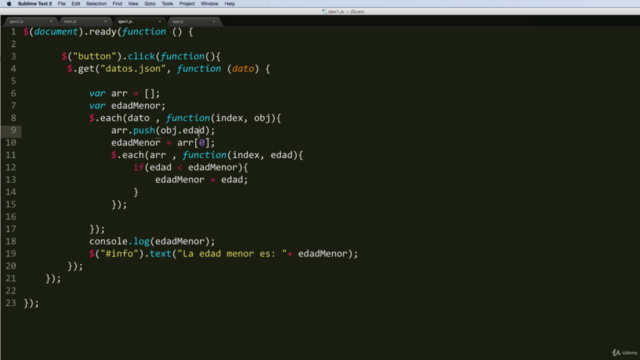This screenshot has height=360, width=640.
Task: Click line number 9 in the gutter
Action: [x=13, y=130]
